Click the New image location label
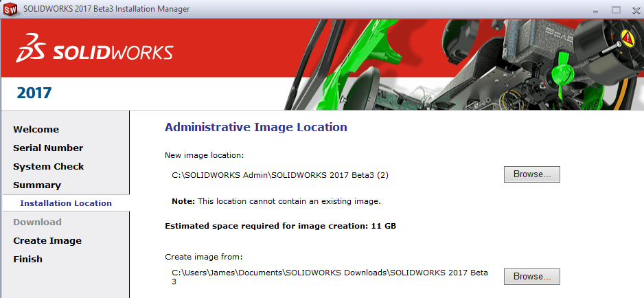This screenshot has height=298, width=644. pos(205,155)
